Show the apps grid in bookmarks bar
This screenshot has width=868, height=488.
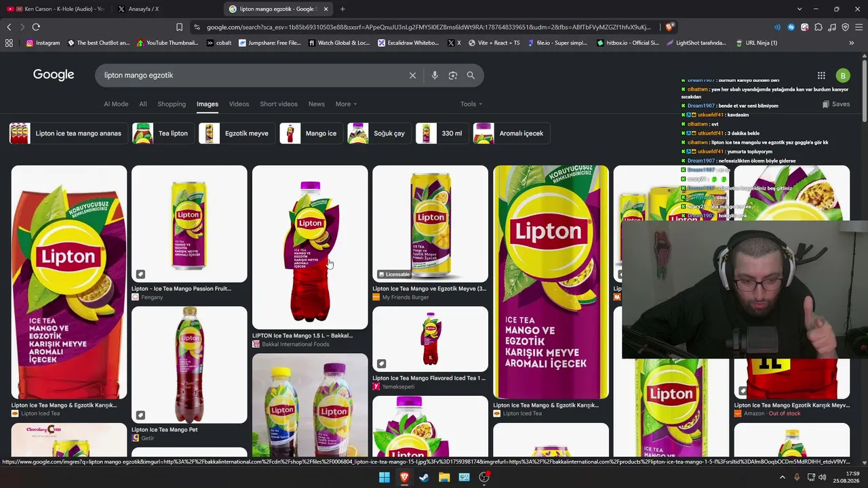9,43
